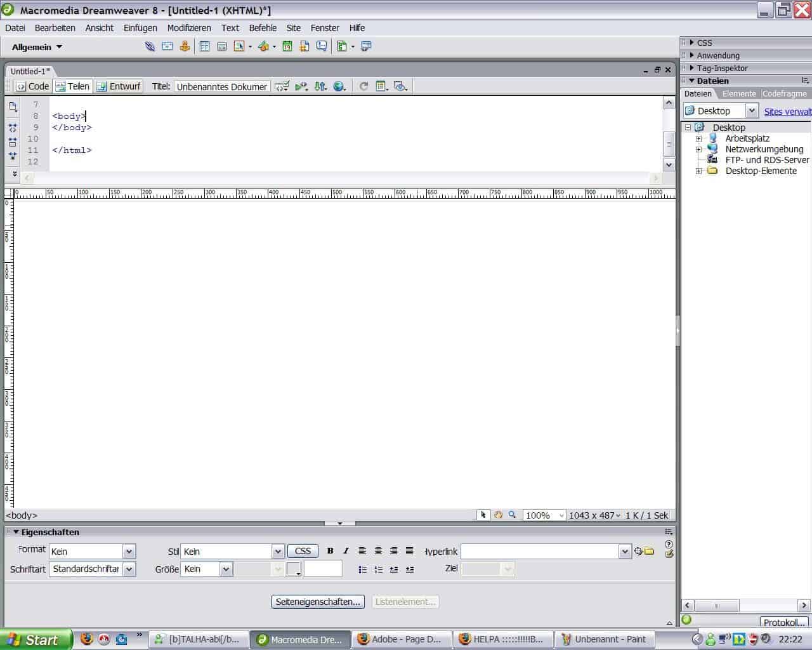
Task: Open the Desktop site dropdown
Action: (752, 110)
